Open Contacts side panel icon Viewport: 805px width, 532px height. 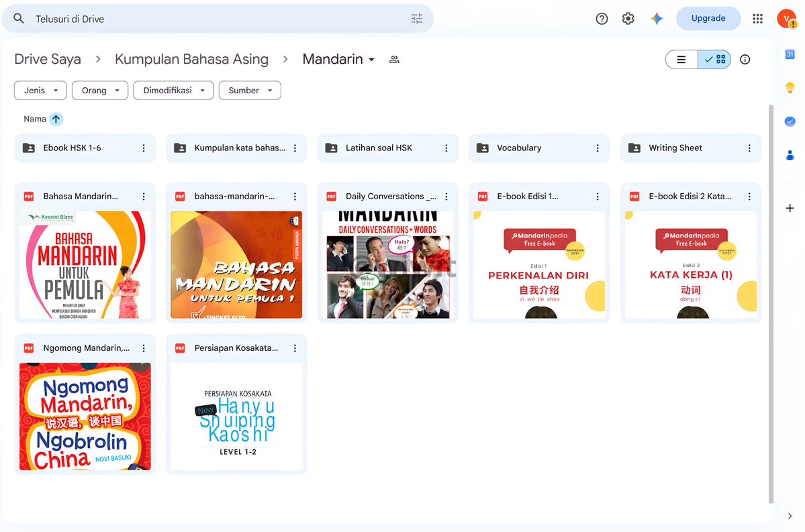pyautogui.click(x=790, y=155)
